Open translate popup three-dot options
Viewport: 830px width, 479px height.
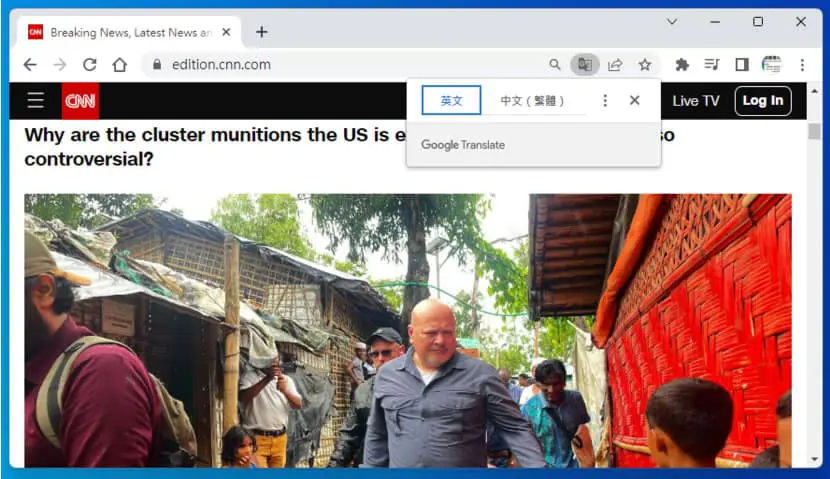point(605,101)
